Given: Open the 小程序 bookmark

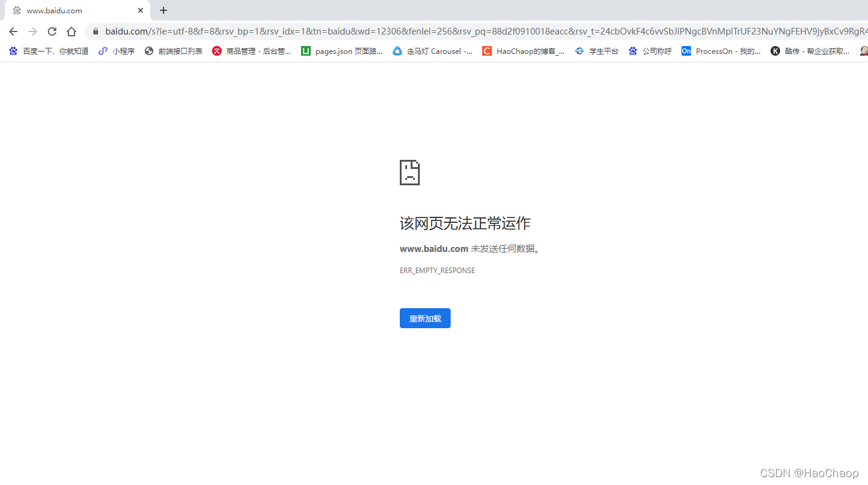Looking at the screenshot, I should click(116, 51).
